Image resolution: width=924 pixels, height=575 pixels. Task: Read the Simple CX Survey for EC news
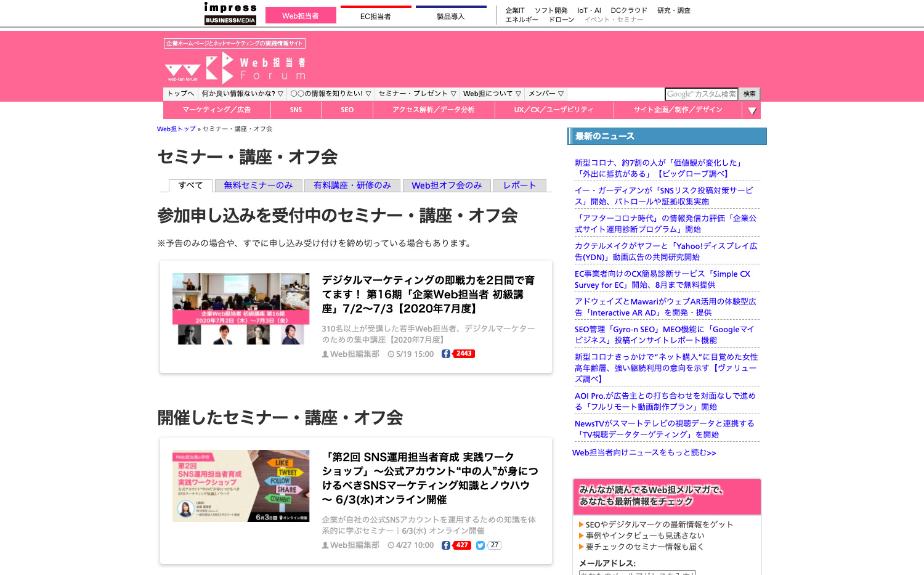[x=663, y=279]
